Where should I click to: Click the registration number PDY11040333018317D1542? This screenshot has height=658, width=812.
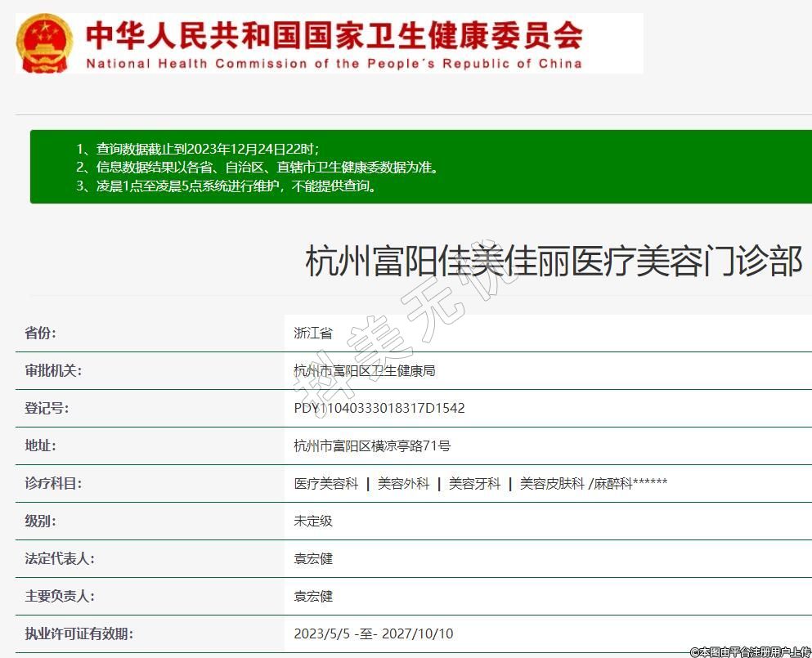379,408
